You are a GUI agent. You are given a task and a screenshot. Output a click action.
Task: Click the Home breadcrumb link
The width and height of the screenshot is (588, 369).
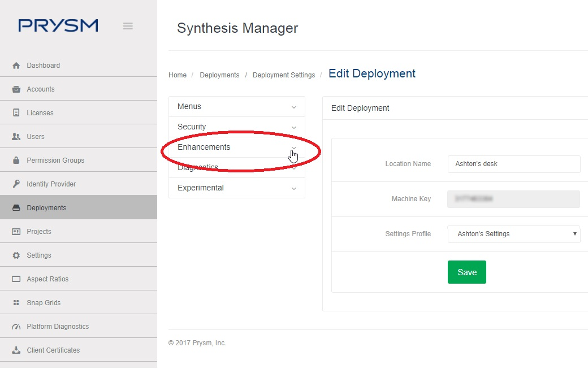coord(178,75)
